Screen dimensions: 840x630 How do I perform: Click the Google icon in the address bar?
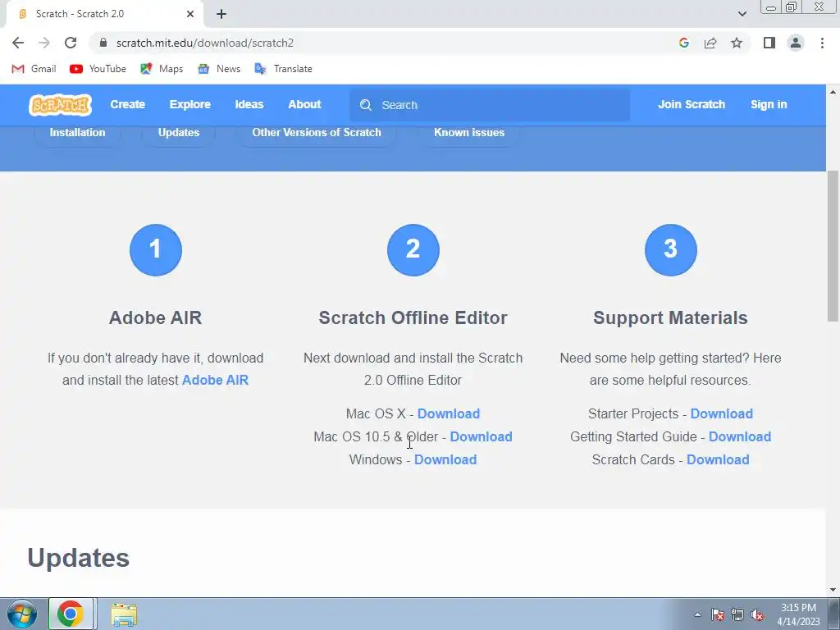(683, 43)
